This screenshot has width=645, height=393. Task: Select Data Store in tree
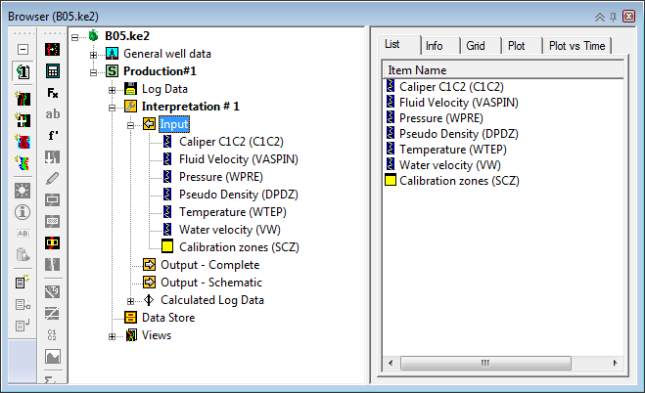pyautogui.click(x=168, y=318)
